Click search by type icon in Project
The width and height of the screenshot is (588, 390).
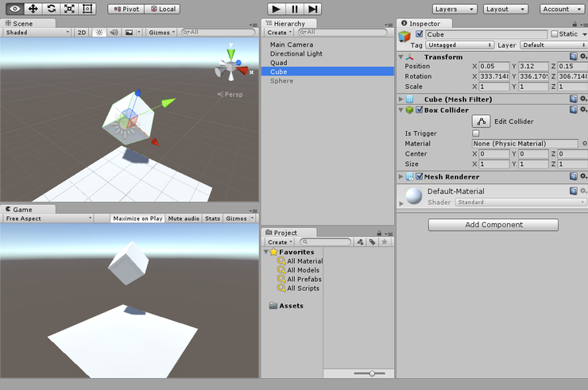pos(360,242)
